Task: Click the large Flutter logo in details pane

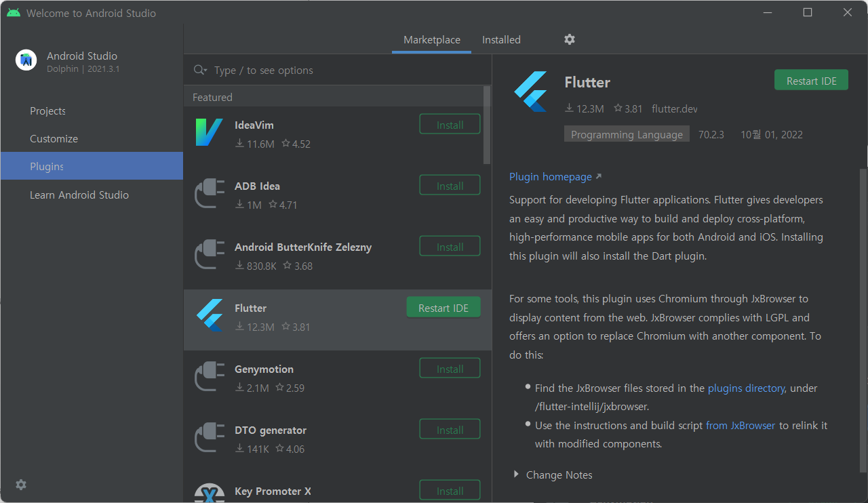Action: click(x=530, y=92)
